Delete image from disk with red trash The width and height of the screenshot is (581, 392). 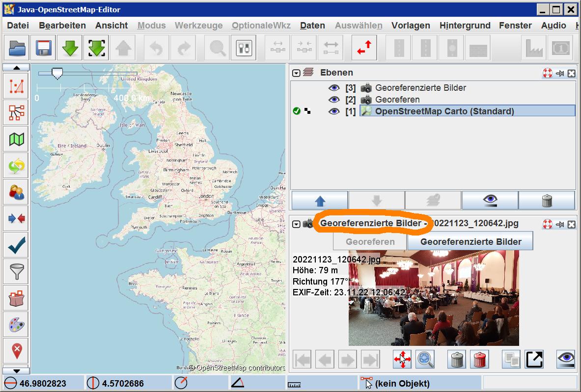click(x=479, y=360)
